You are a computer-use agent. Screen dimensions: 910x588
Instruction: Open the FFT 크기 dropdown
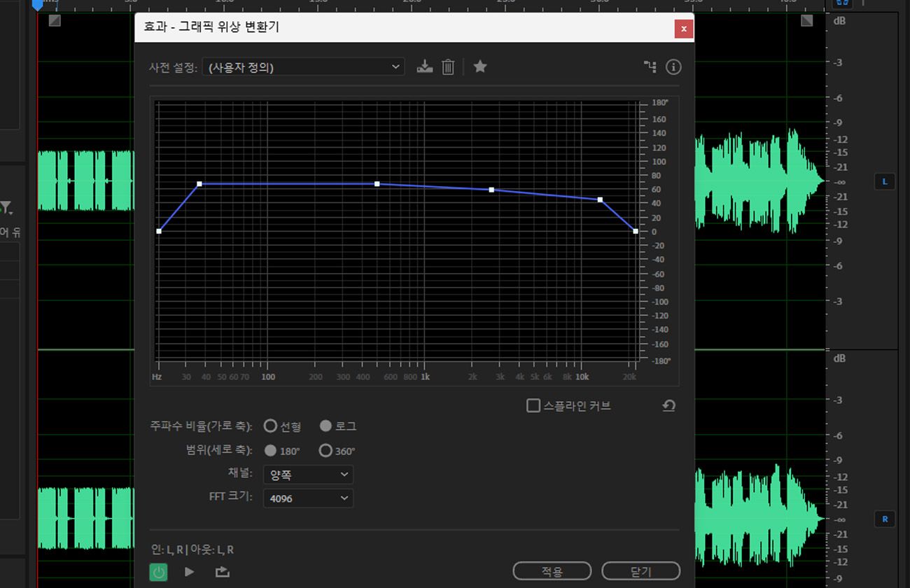click(308, 498)
